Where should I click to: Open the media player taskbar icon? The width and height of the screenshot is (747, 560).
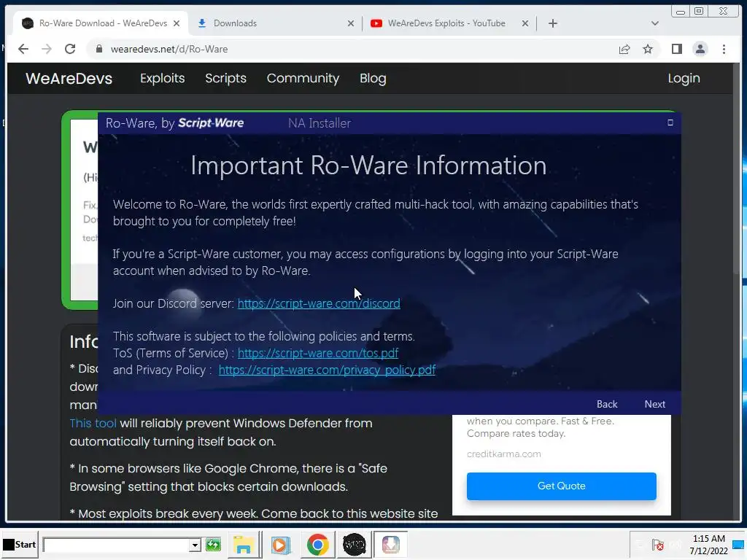[x=280, y=544]
